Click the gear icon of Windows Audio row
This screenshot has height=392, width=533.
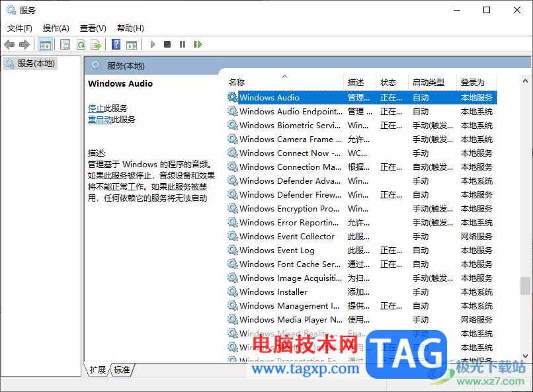233,97
